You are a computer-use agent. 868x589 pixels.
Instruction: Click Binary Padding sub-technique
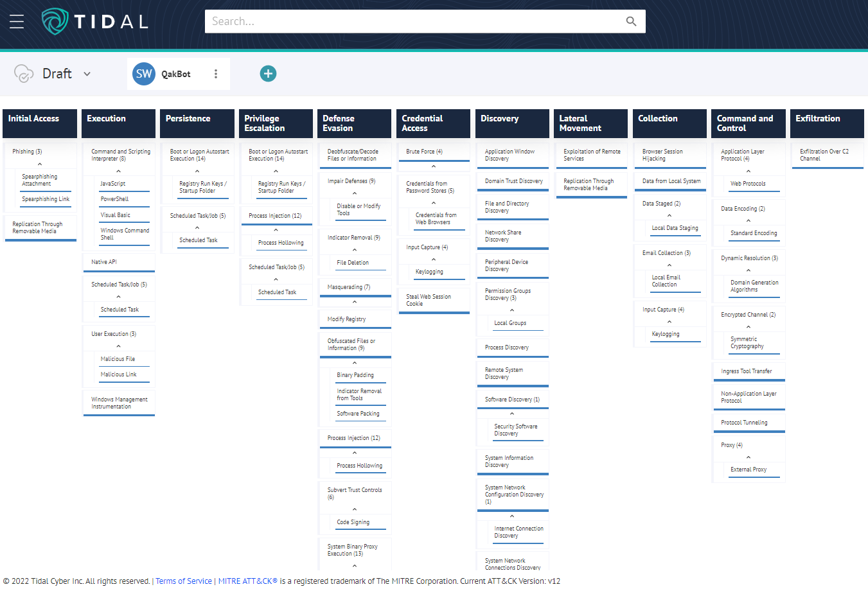361,375
